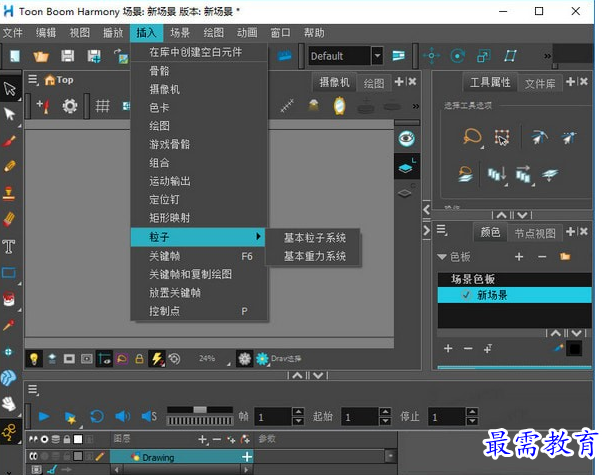Click the workspace manager icon beside Default
This screenshot has height=475, width=607.
pyautogui.click(x=398, y=56)
